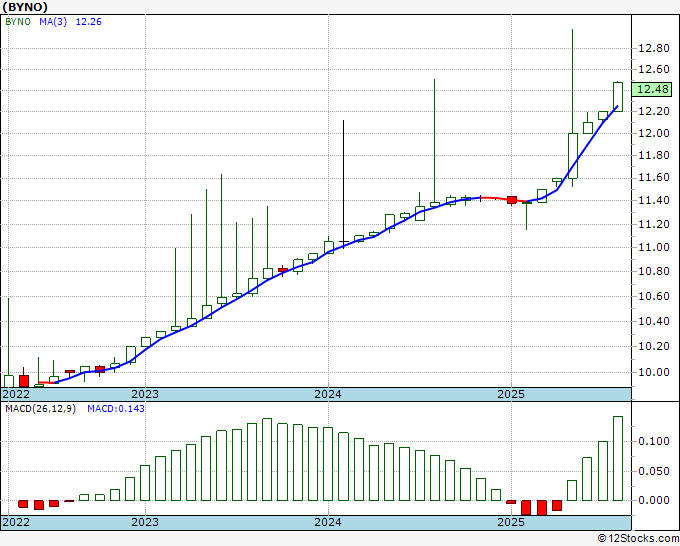Viewport: 680px width, 546px height.
Task: Click the 12.26 moving average value
Action: [x=88, y=22]
